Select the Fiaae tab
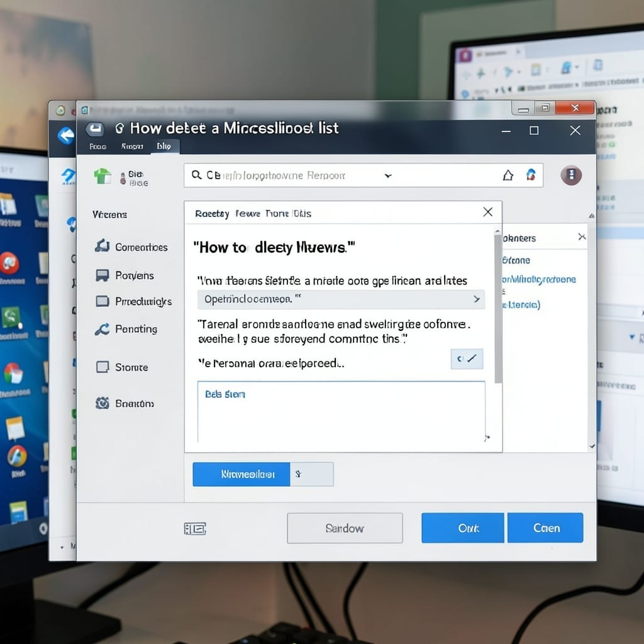Image resolution: width=644 pixels, height=644 pixels. (x=97, y=147)
